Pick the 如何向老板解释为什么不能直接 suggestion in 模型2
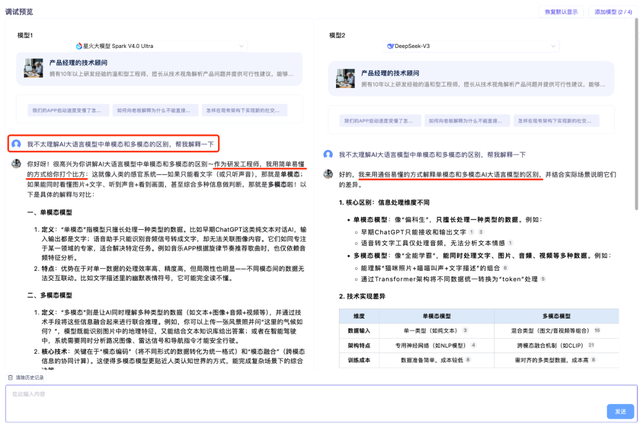Image resolution: width=640 pixels, height=427 pixels. [x=467, y=121]
